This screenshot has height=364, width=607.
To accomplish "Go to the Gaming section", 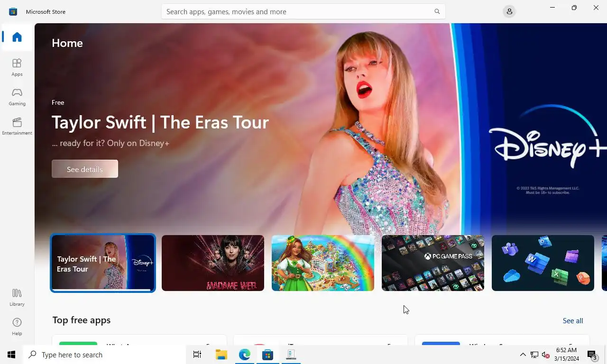I will point(17,97).
